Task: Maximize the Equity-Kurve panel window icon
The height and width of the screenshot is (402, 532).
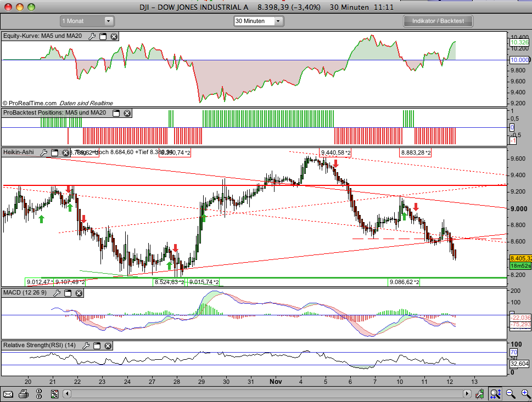Action: [x=103, y=36]
